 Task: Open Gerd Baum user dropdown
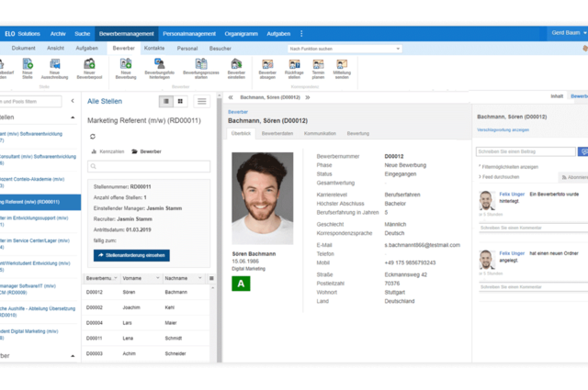(x=568, y=33)
